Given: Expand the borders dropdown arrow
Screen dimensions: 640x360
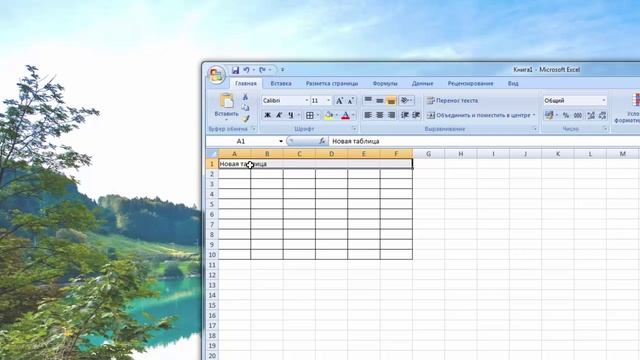Looking at the screenshot, I should (x=318, y=116).
